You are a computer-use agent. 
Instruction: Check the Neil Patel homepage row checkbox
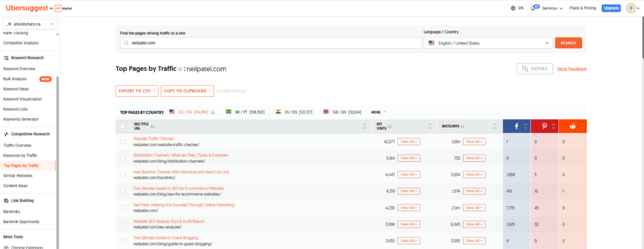(122, 208)
